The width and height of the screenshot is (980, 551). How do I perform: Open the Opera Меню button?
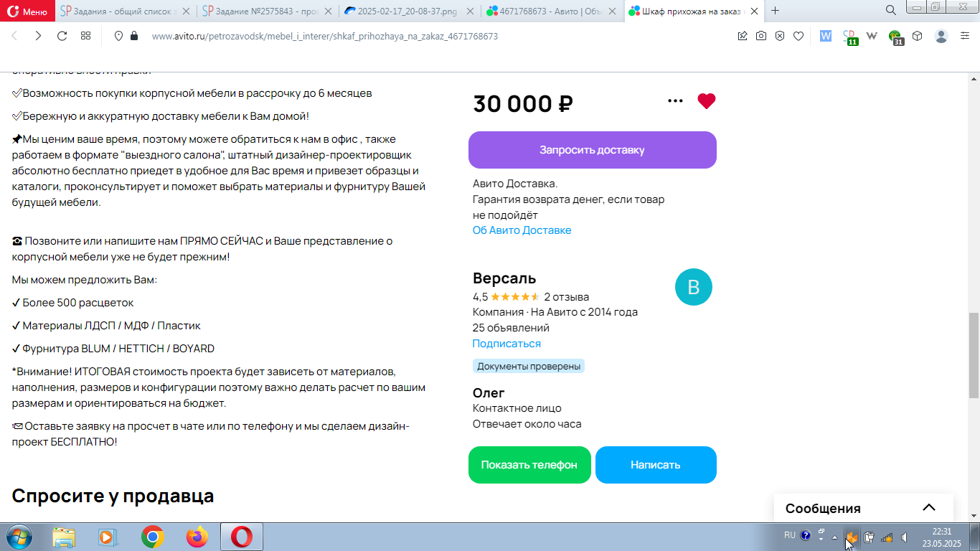pyautogui.click(x=27, y=11)
